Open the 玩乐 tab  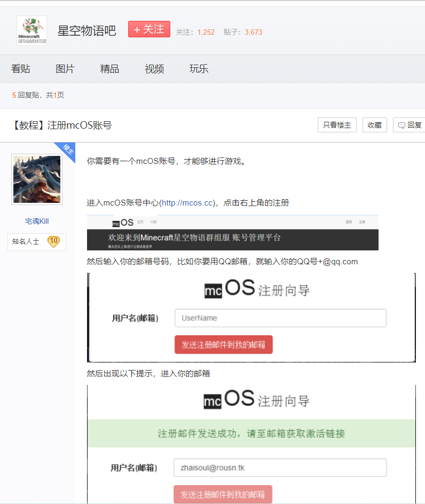tap(199, 69)
